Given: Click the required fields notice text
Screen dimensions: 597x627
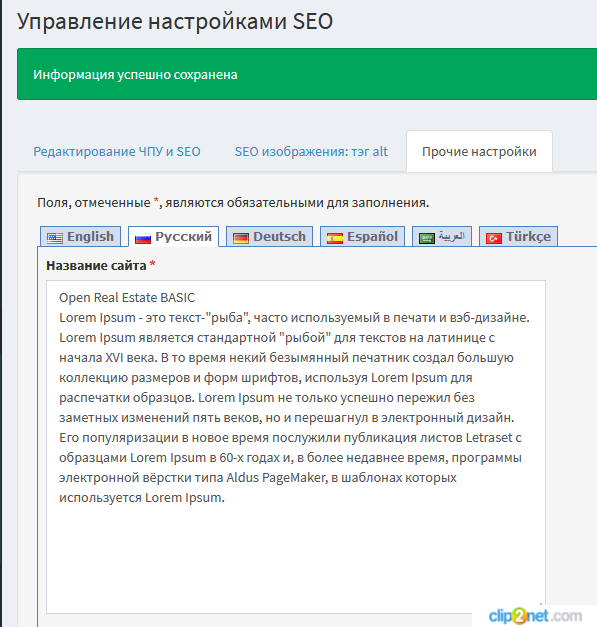Looking at the screenshot, I should tap(233, 203).
